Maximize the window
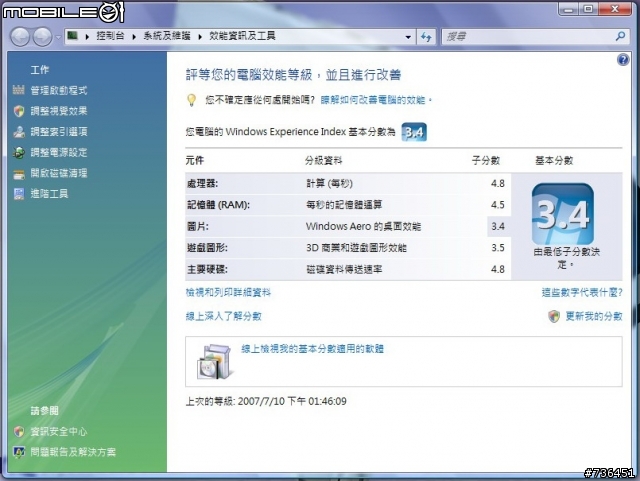This screenshot has width=640, height=481. pos(588,9)
